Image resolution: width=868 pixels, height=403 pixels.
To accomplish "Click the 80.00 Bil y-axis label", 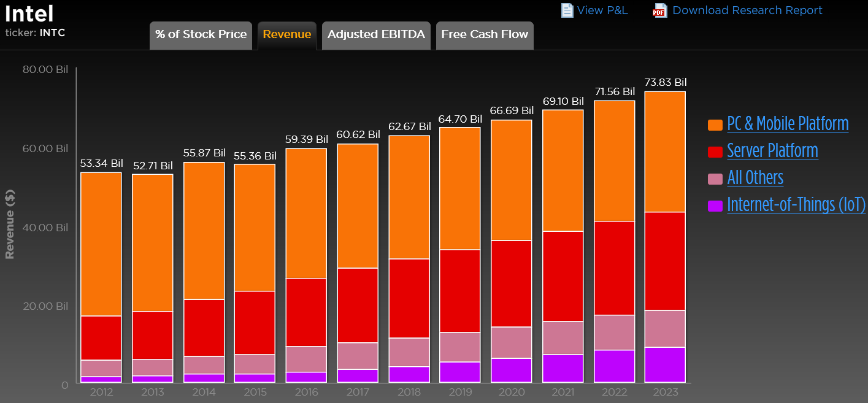I will tap(45, 70).
